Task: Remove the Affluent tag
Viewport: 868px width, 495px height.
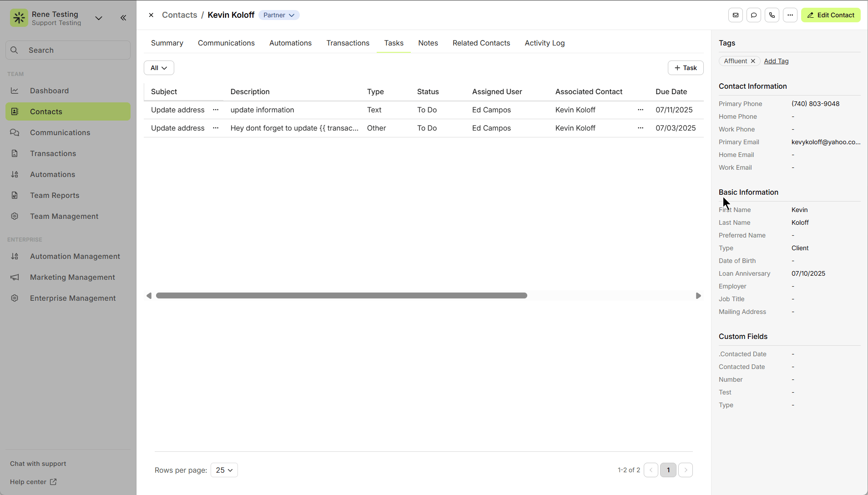Action: coord(753,61)
